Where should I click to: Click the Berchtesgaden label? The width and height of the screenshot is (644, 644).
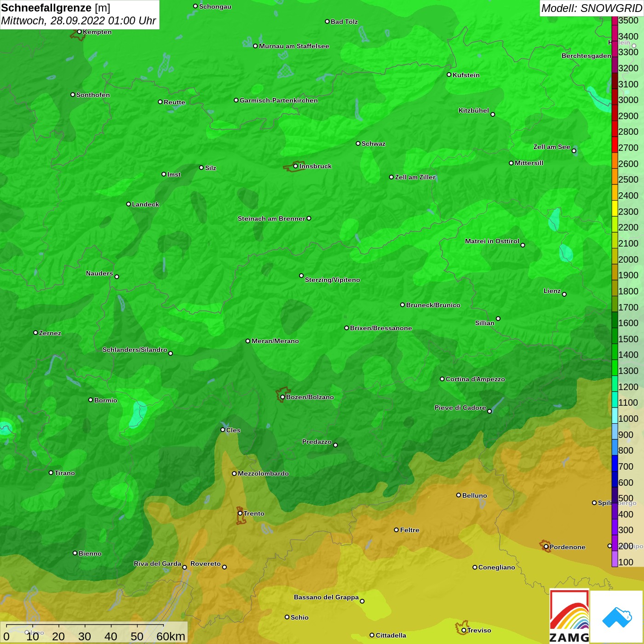tap(586, 56)
